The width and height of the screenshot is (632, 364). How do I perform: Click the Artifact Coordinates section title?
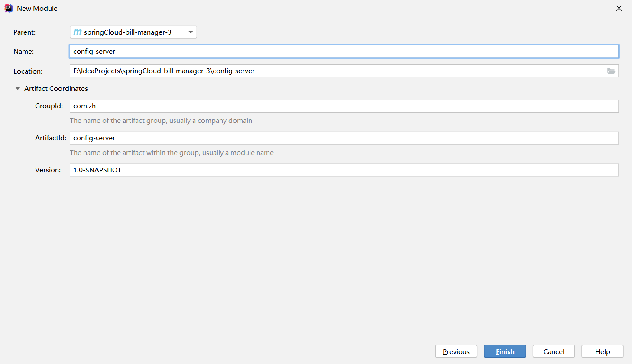click(x=56, y=89)
